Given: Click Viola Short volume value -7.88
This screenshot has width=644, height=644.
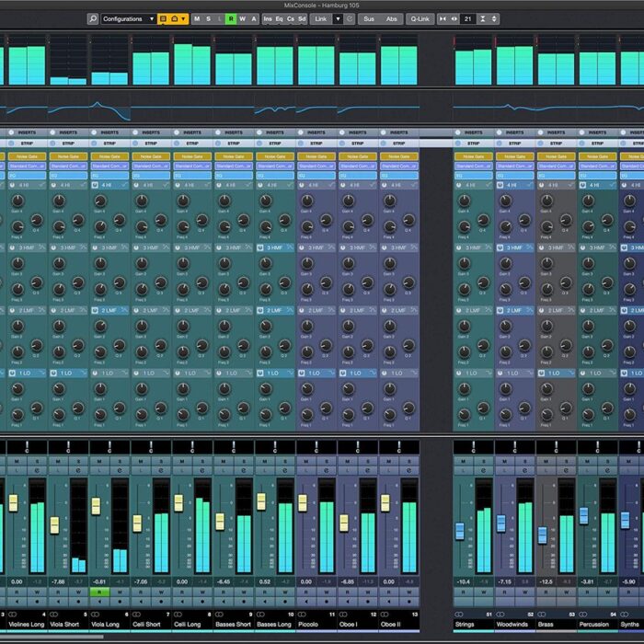Looking at the screenshot, I should pyautogui.click(x=58, y=582).
